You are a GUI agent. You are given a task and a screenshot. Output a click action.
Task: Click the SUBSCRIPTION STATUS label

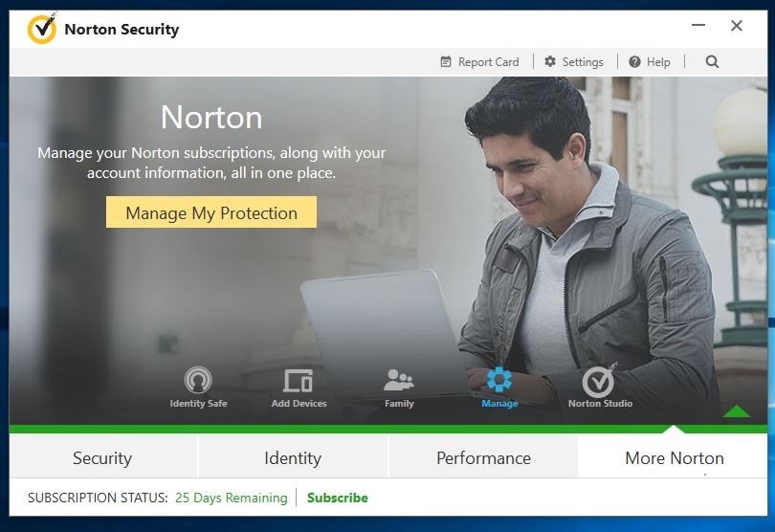click(98, 498)
